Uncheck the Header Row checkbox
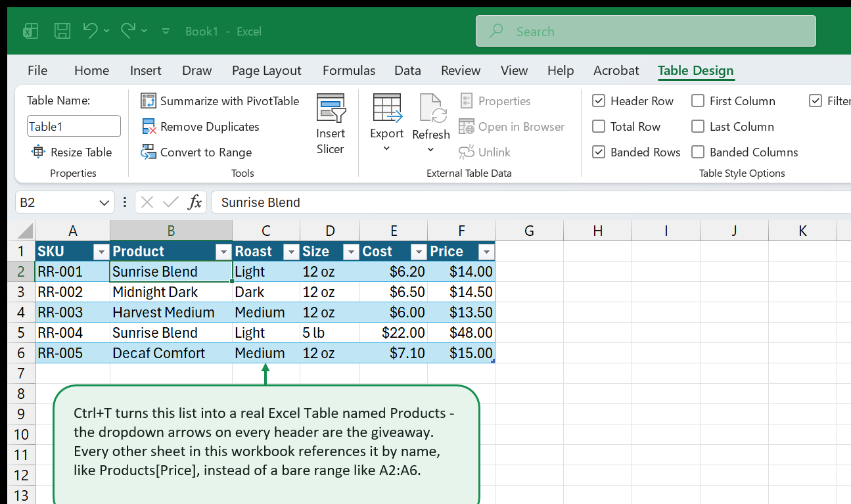The height and width of the screenshot is (504, 851). coord(599,101)
